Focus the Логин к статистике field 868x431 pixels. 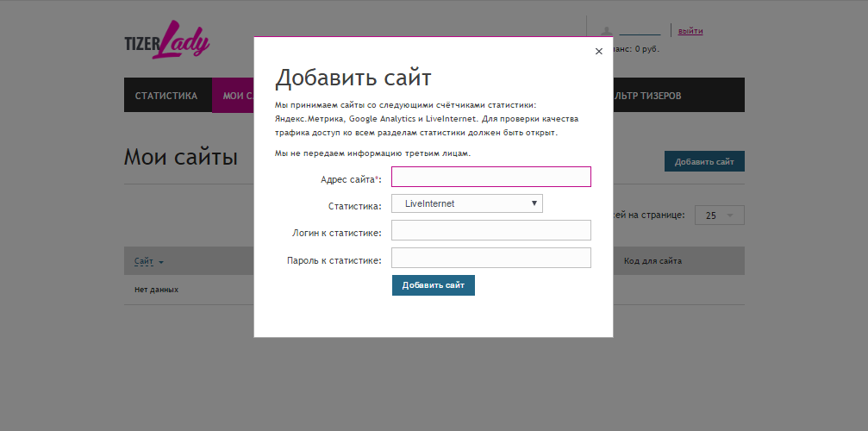point(491,230)
